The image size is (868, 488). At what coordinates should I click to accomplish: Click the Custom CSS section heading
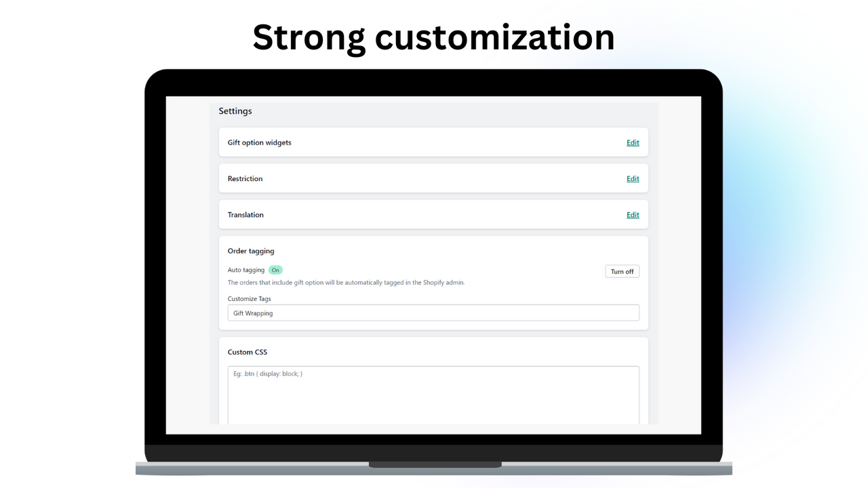pos(248,352)
